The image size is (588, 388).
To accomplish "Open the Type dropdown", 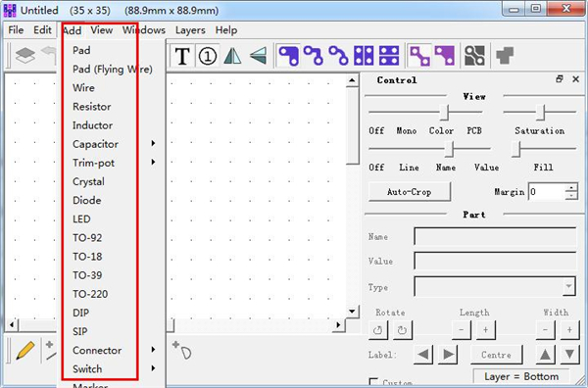I will point(568,287).
